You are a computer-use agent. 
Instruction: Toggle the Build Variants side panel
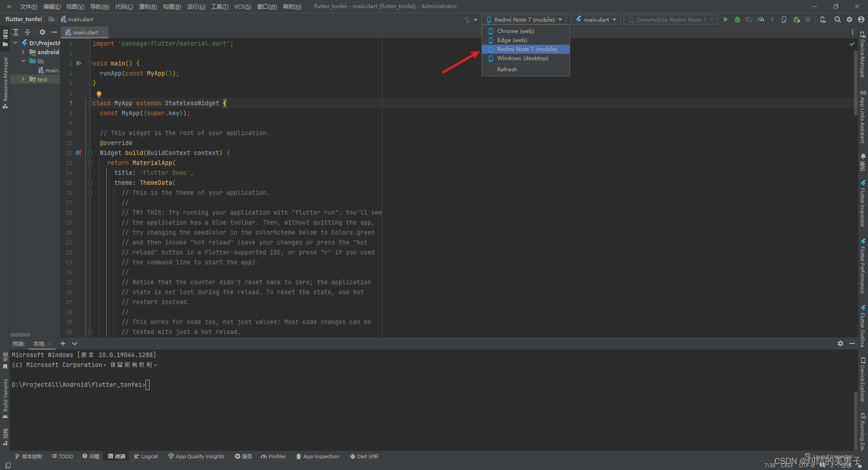coord(5,399)
